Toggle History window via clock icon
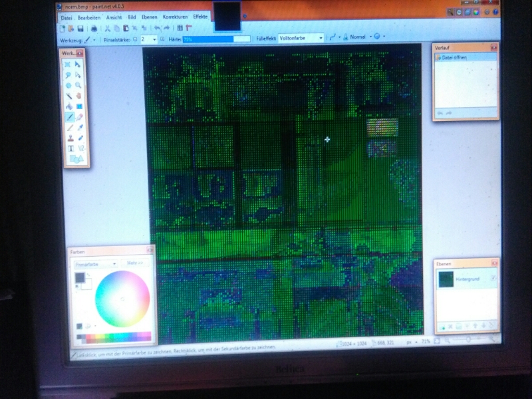This screenshot has width=532, height=399. (459, 12)
